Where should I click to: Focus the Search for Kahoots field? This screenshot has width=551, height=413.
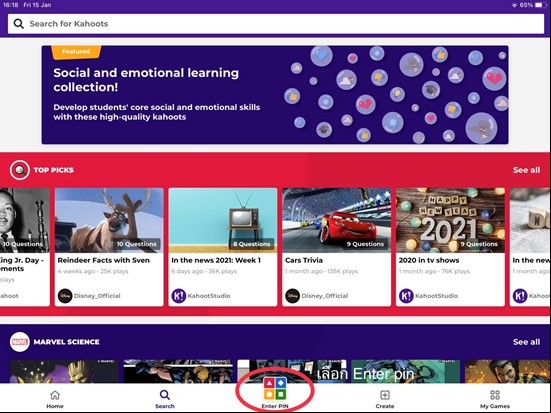tap(276, 24)
